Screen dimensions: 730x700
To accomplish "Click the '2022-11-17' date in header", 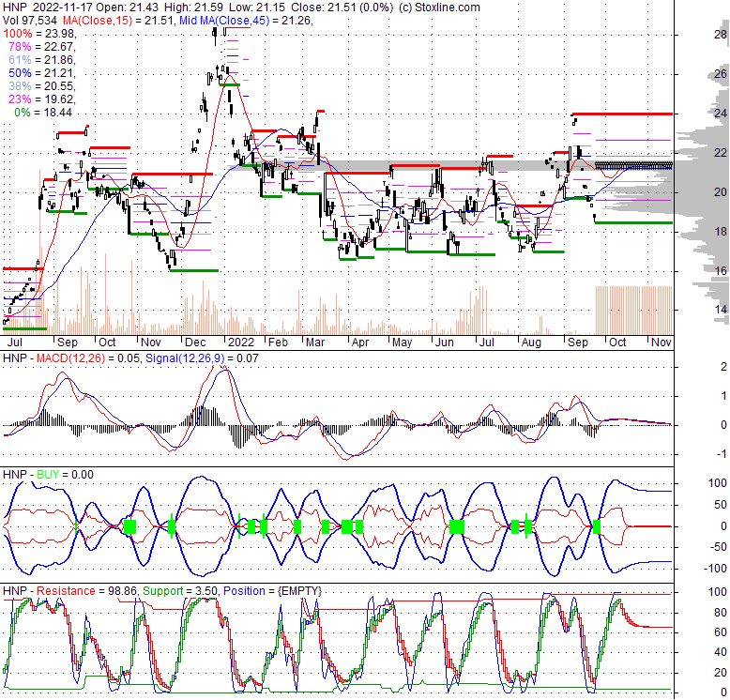I will point(62,8).
